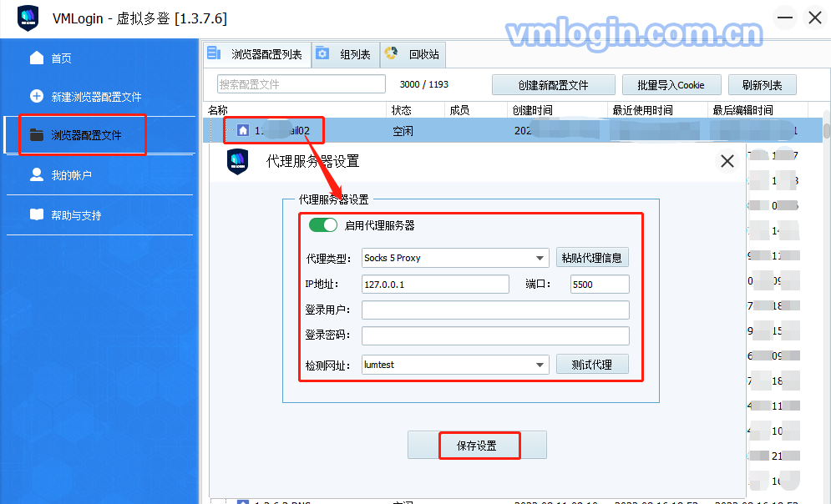Switch to the browser profile list tab
831x504 pixels.
click(257, 54)
